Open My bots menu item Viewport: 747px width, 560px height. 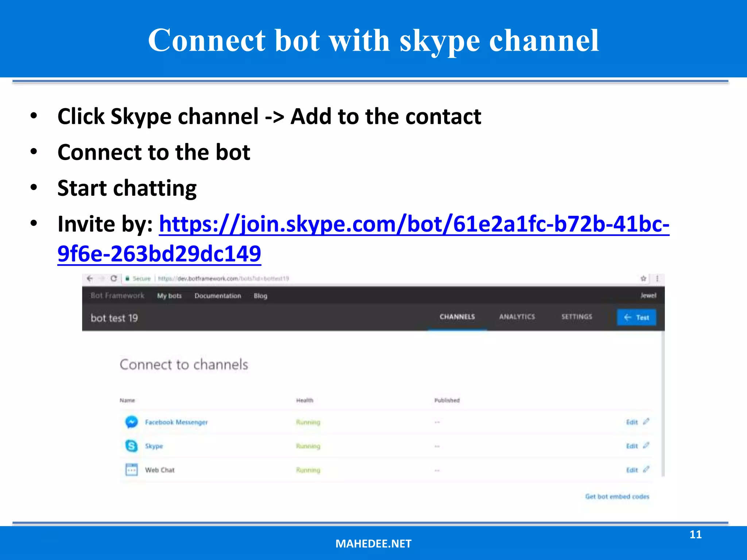pos(169,296)
